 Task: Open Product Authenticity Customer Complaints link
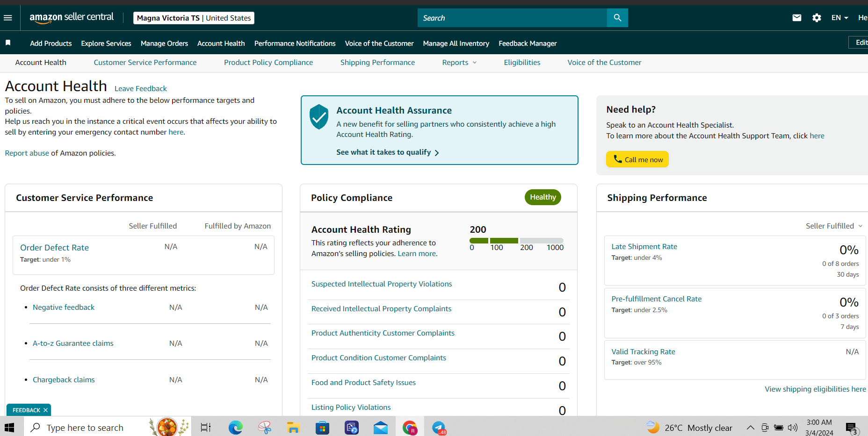click(383, 333)
